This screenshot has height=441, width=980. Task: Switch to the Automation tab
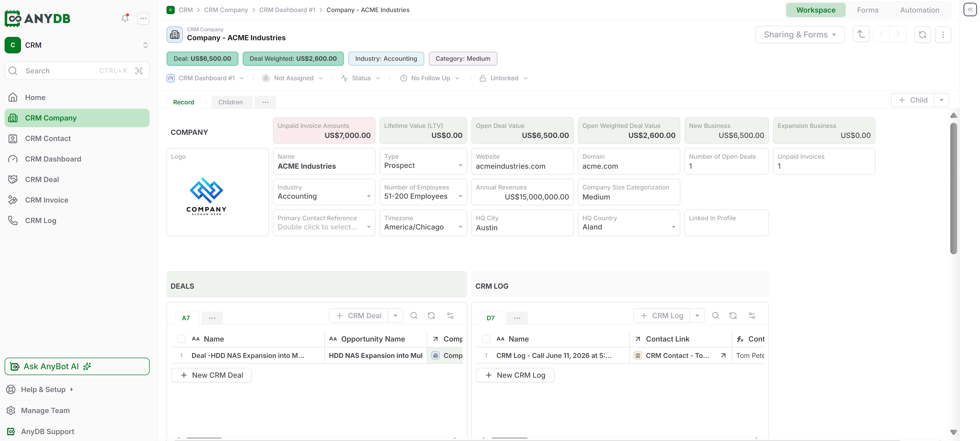(x=919, y=10)
